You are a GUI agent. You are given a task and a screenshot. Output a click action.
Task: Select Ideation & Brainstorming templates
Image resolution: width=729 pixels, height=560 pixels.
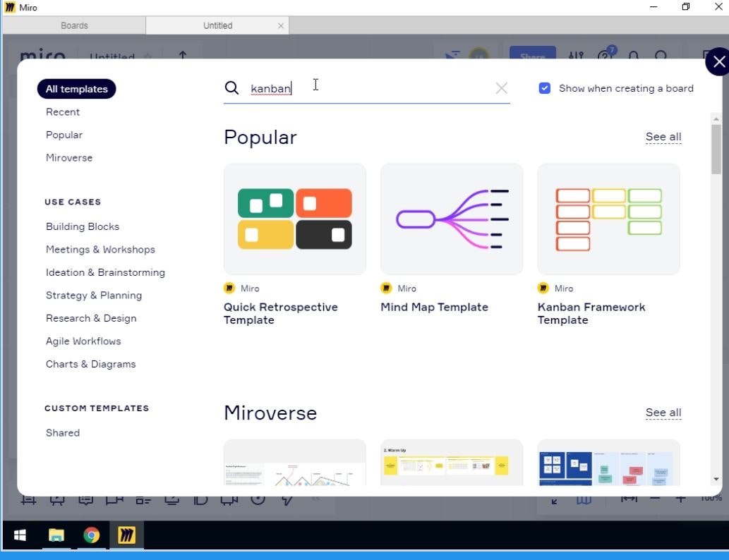(106, 272)
